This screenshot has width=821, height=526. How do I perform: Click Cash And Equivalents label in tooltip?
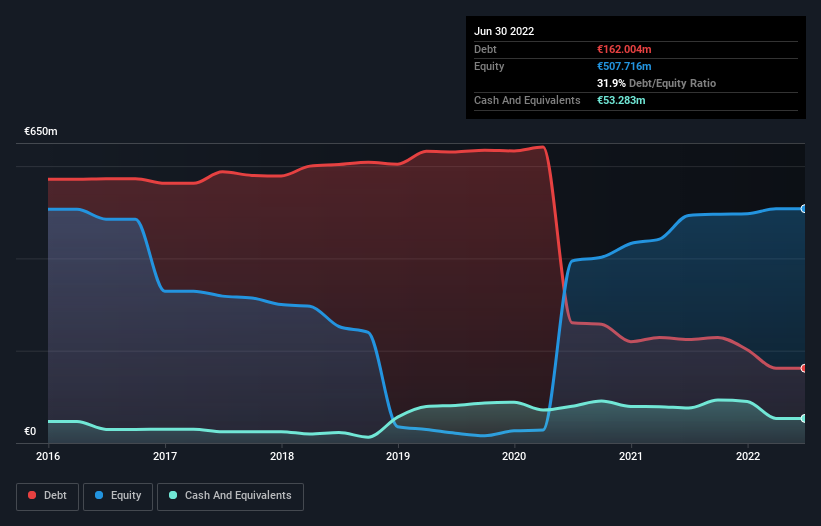[x=527, y=100]
